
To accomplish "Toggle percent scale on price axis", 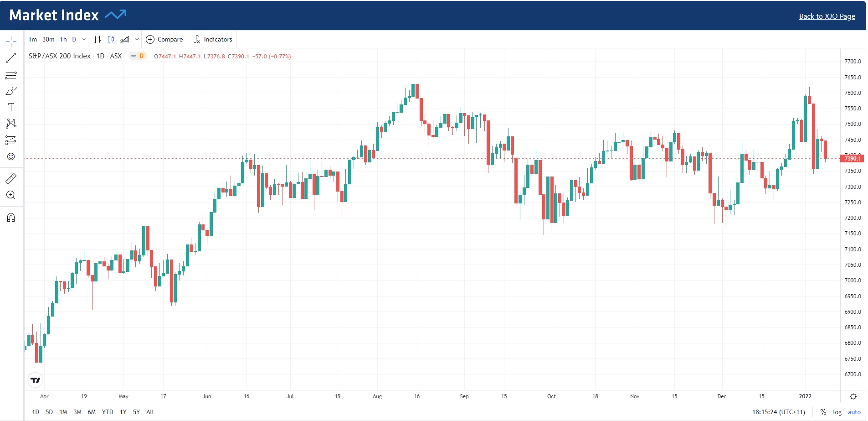I will pos(823,412).
